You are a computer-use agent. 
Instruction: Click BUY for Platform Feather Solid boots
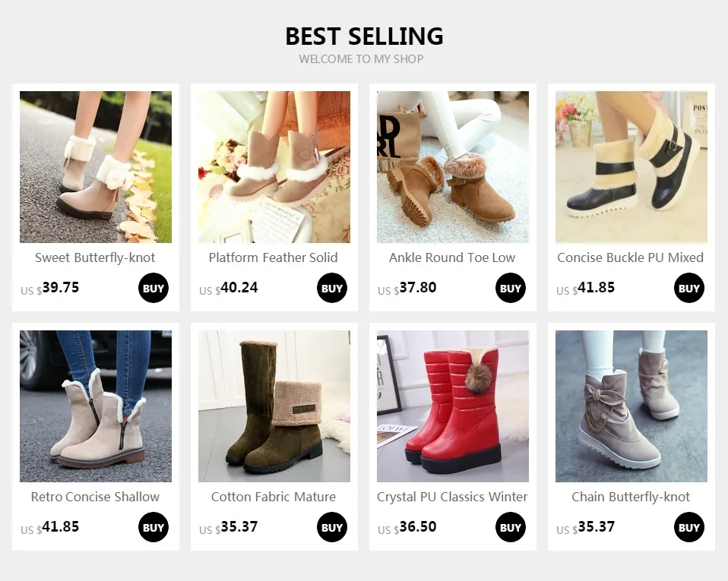pos(332,288)
